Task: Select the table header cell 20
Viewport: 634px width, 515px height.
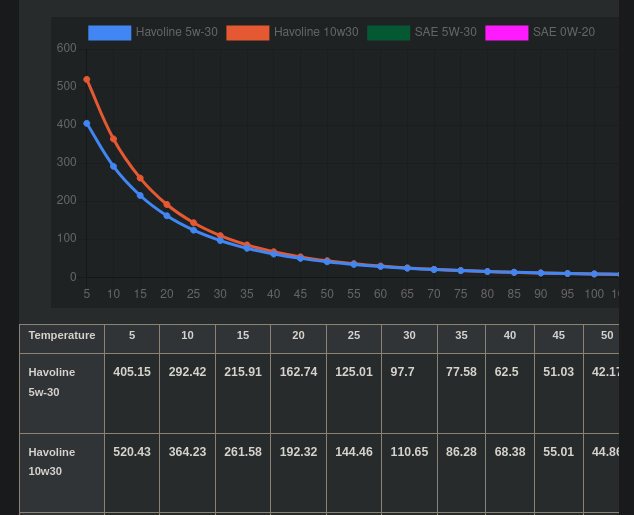Action: tap(298, 339)
